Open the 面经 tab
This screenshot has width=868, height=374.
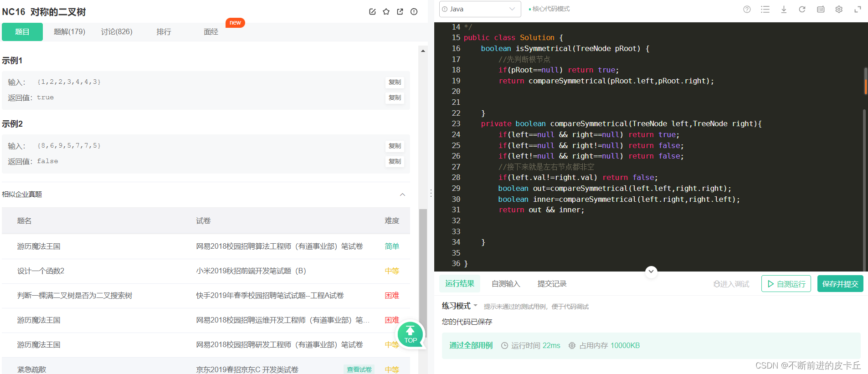(211, 32)
